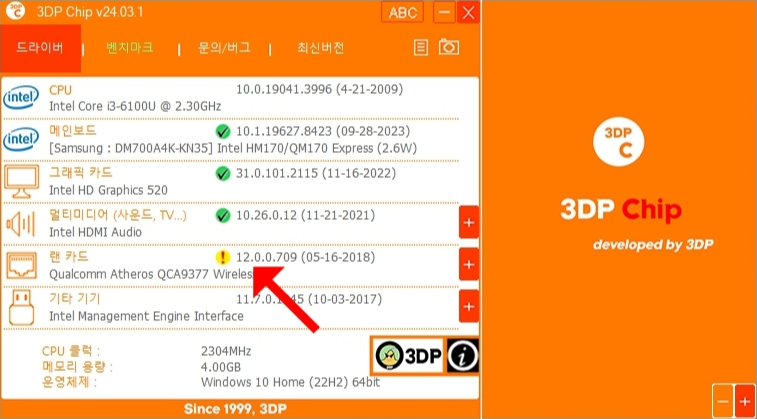Click the monitor icon for 그래픽 카드
Screen dimensions: 757x419
pos(21,182)
